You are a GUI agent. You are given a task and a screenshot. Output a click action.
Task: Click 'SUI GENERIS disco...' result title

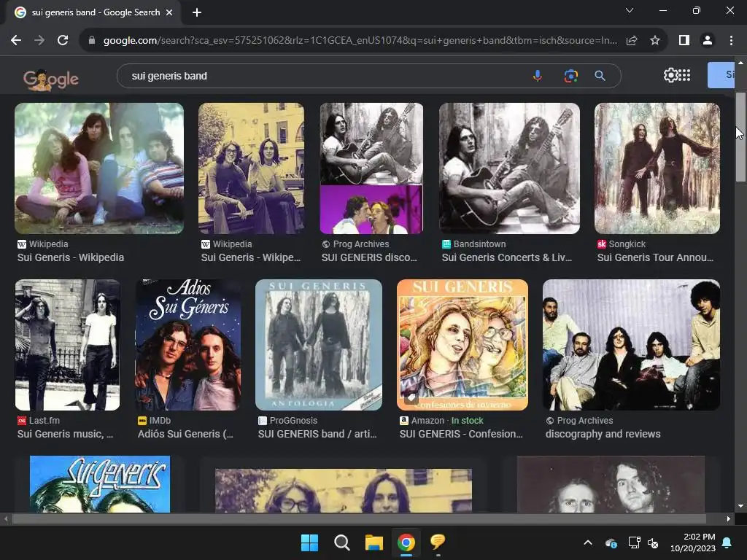[369, 257]
